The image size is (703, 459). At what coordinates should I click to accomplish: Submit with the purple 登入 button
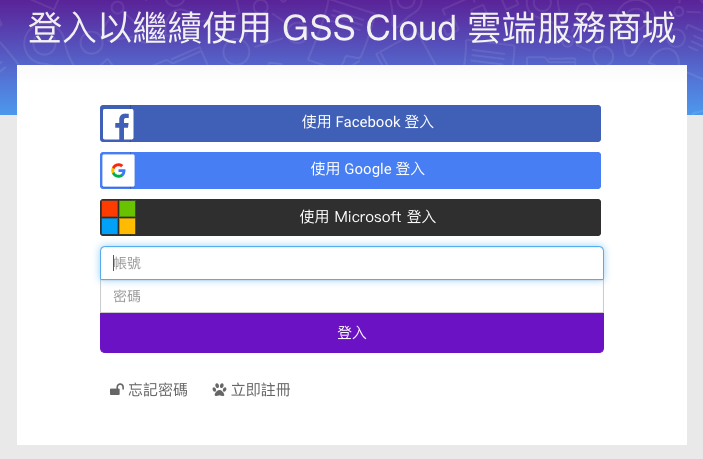(352, 333)
